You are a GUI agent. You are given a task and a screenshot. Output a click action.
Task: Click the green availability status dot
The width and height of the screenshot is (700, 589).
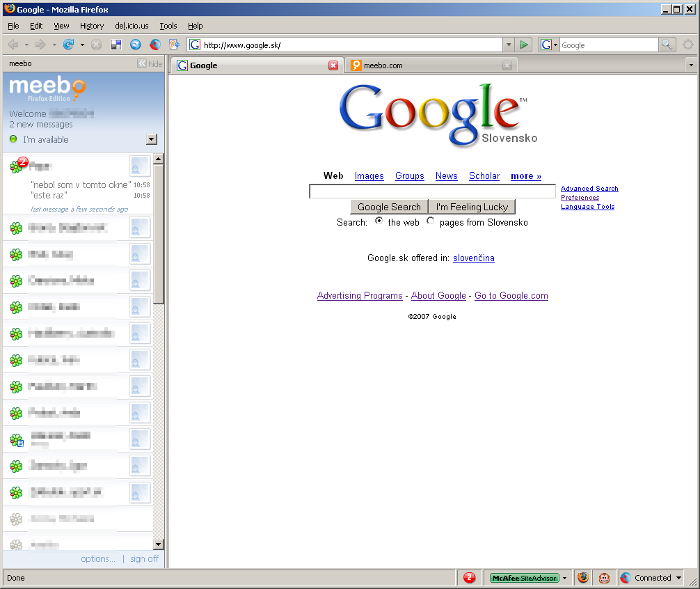13,139
